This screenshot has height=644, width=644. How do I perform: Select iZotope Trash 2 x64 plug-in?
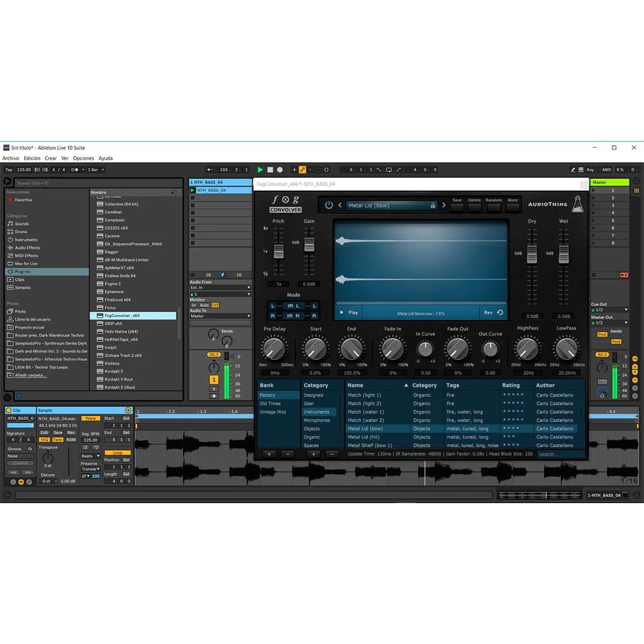[123, 355]
